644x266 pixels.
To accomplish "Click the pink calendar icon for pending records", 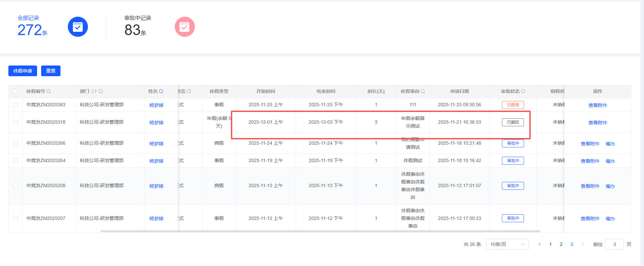I will 185,27.
